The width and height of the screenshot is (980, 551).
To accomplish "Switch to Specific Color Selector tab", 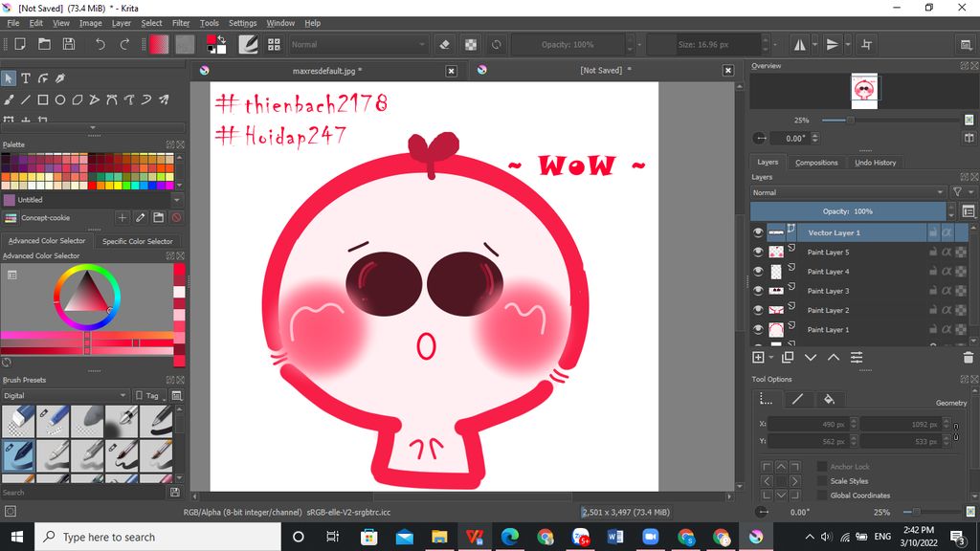I will [x=138, y=241].
